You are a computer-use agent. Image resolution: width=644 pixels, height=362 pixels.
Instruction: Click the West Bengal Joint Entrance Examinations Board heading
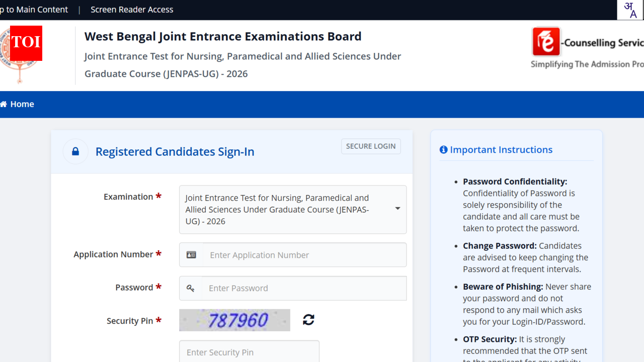(x=223, y=37)
